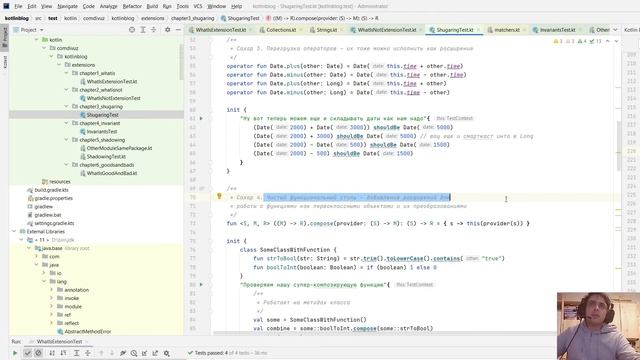640x360 pixels.
Task: Show hidden editor tabs chevron
Action: pyautogui.click(x=615, y=30)
